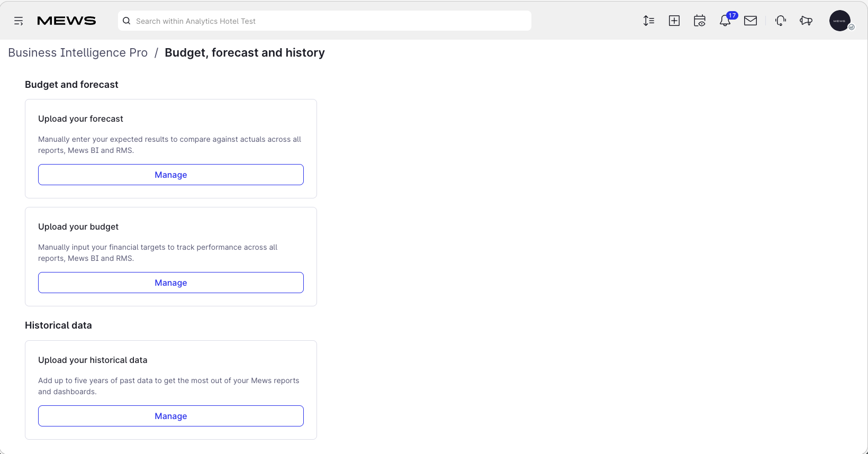Open the sort list icon in header

tap(649, 21)
